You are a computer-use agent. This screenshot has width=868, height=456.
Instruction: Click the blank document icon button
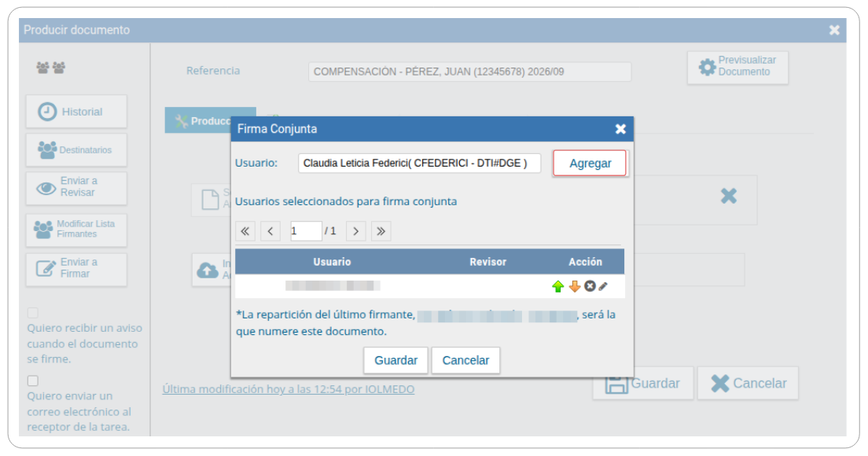(211, 200)
